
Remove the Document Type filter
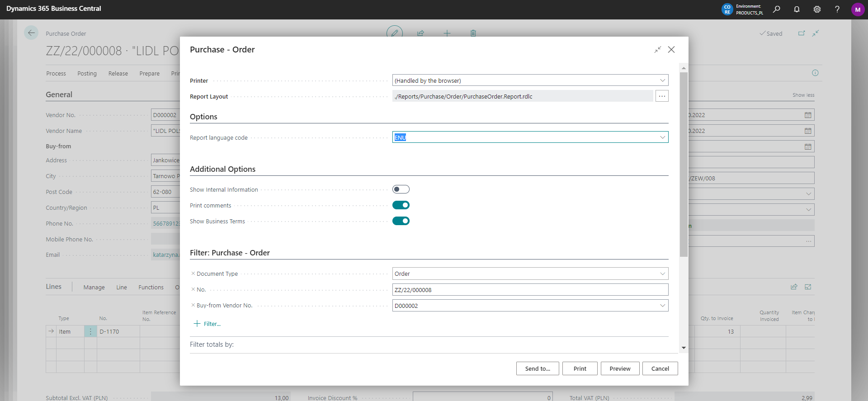(193, 274)
